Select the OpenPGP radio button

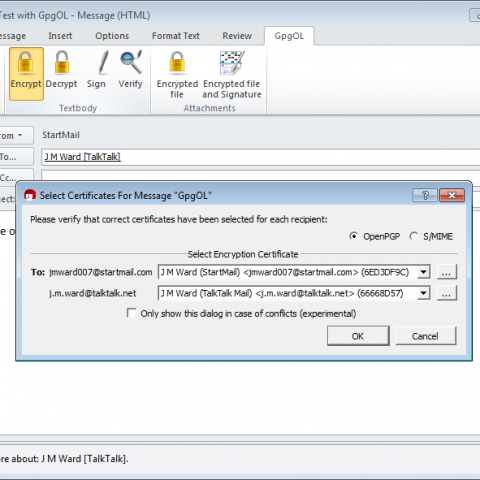click(x=354, y=236)
